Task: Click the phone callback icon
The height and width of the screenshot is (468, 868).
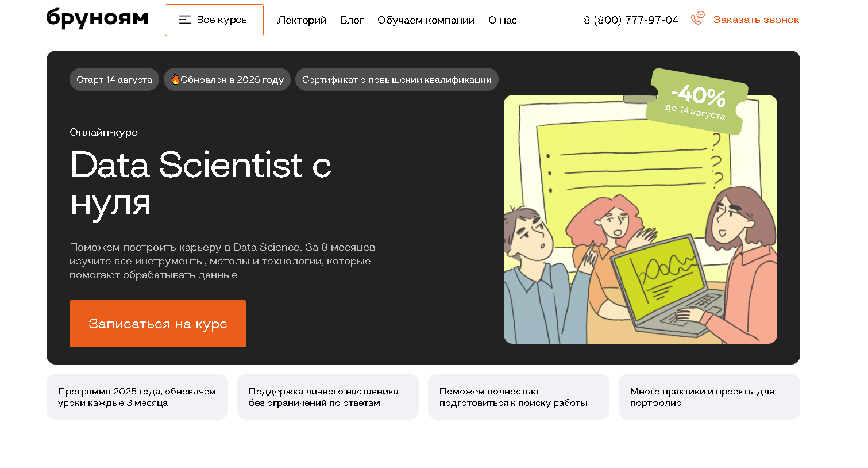Action: point(697,18)
